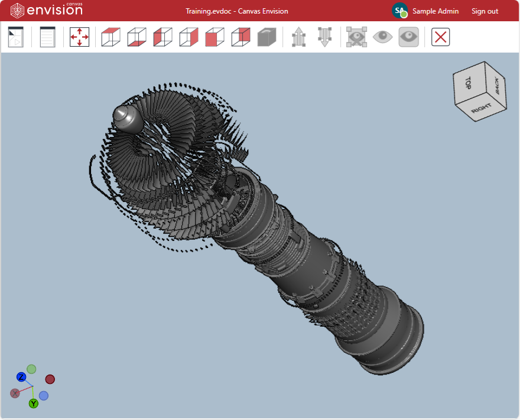
Task: Select the right face view cube icon
Action: click(x=188, y=37)
